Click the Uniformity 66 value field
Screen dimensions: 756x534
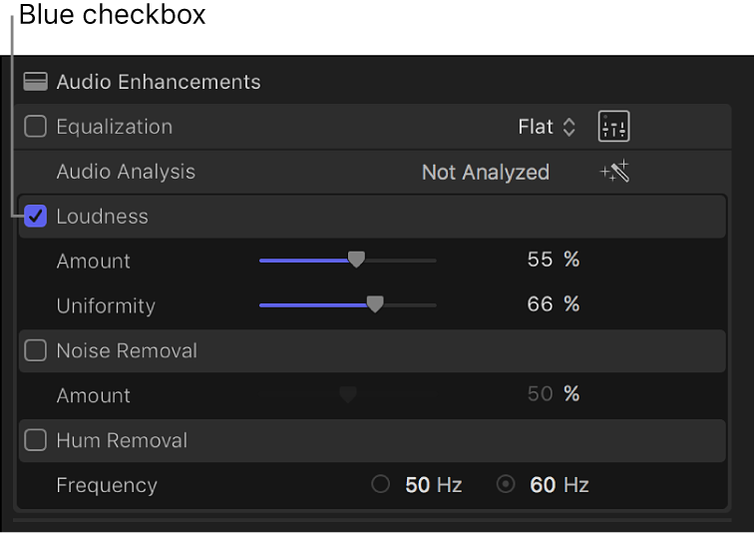tap(540, 305)
